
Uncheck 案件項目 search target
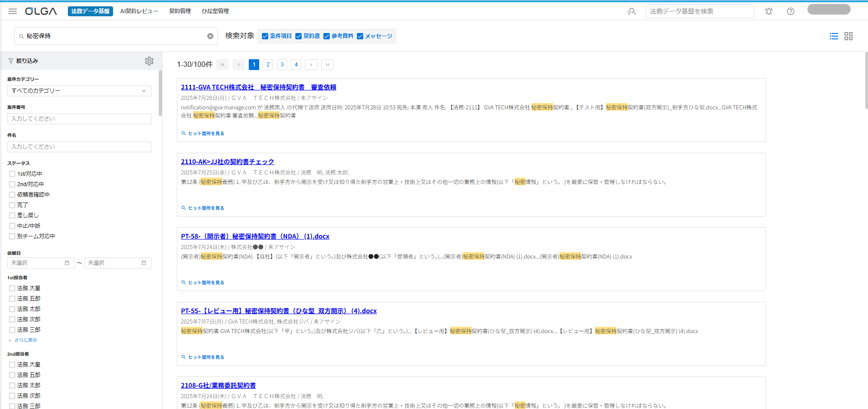(x=265, y=36)
